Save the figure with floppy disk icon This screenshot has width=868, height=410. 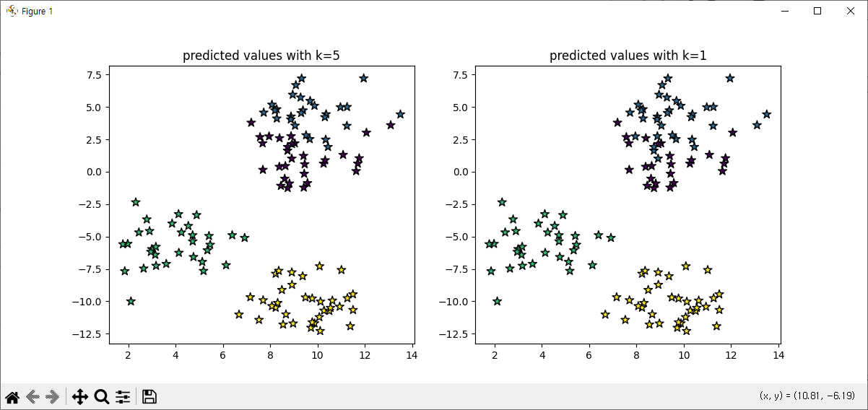pyautogui.click(x=149, y=396)
